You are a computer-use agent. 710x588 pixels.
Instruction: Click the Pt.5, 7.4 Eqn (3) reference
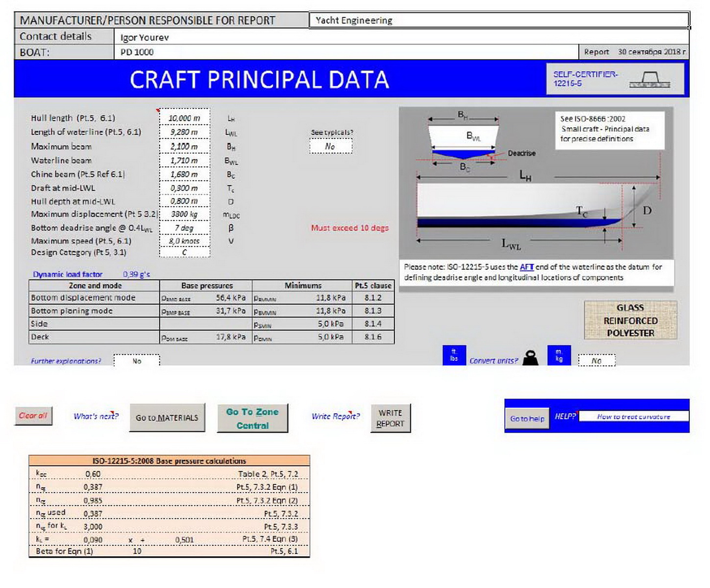(x=270, y=539)
